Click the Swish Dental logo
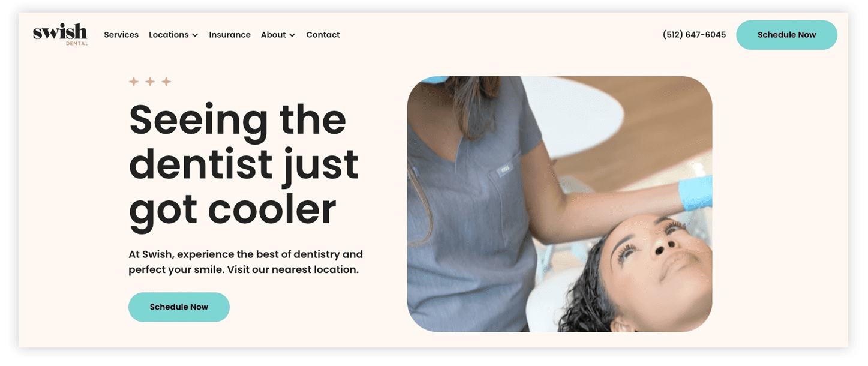 click(60, 34)
